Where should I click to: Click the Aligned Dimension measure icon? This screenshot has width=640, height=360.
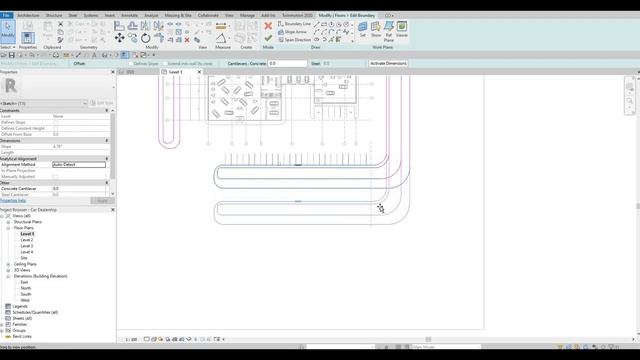pos(221,26)
